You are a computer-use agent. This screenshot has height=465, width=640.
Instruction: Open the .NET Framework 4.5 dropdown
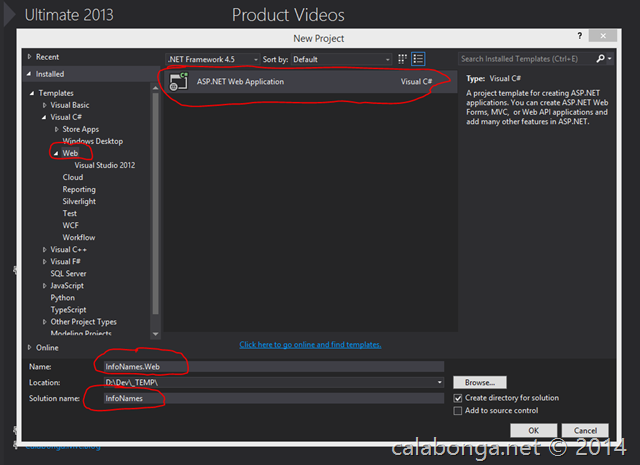click(212, 59)
